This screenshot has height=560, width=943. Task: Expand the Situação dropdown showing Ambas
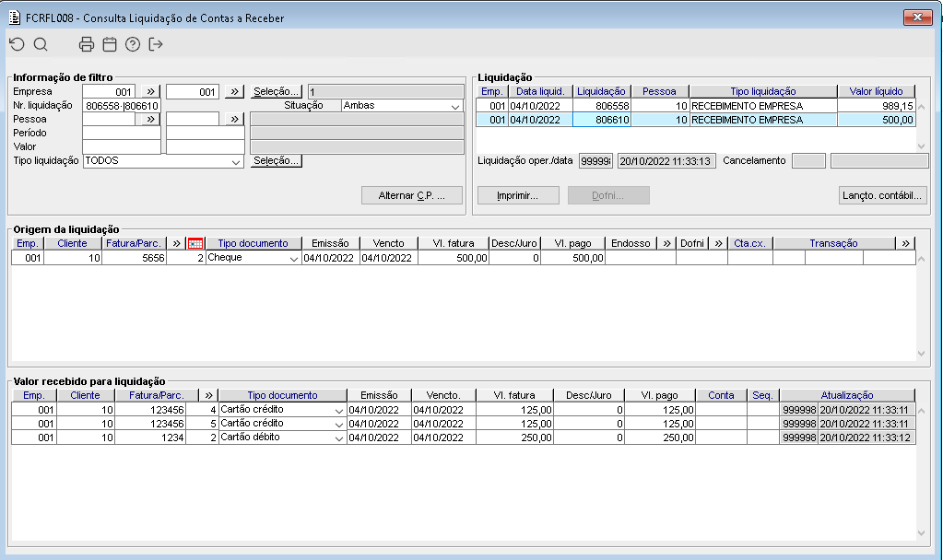point(455,106)
